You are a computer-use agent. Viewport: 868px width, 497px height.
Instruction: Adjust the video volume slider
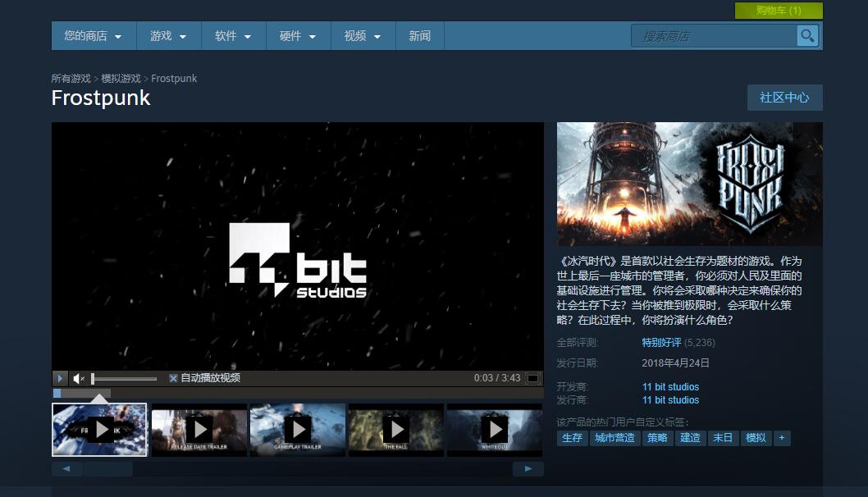(x=124, y=379)
